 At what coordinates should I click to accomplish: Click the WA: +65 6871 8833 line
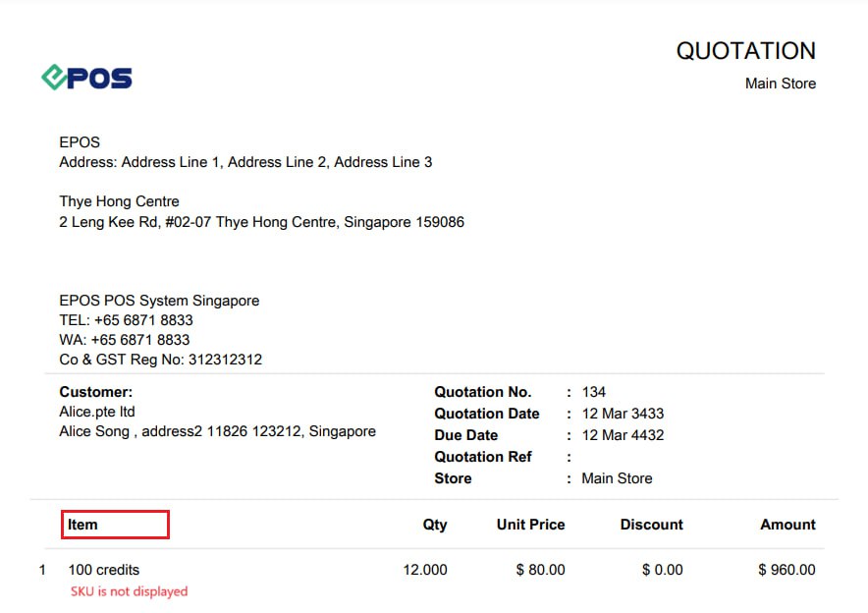125,340
